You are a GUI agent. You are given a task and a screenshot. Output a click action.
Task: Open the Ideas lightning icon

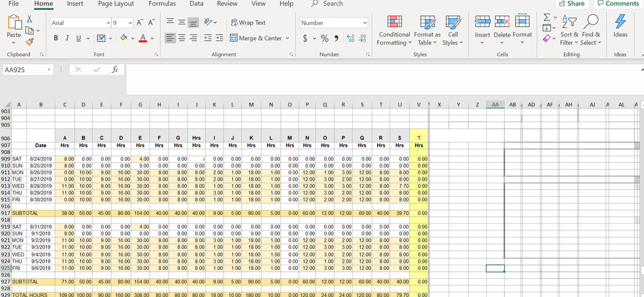(620, 21)
